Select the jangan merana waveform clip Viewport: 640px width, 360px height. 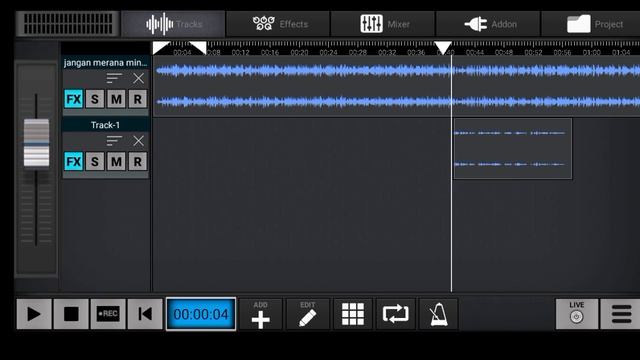click(x=397, y=86)
